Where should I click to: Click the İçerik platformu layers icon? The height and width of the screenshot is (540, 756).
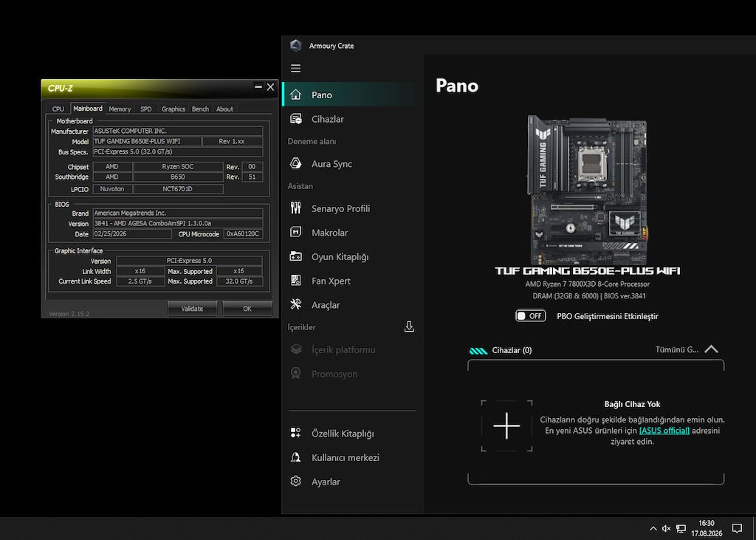click(x=296, y=349)
